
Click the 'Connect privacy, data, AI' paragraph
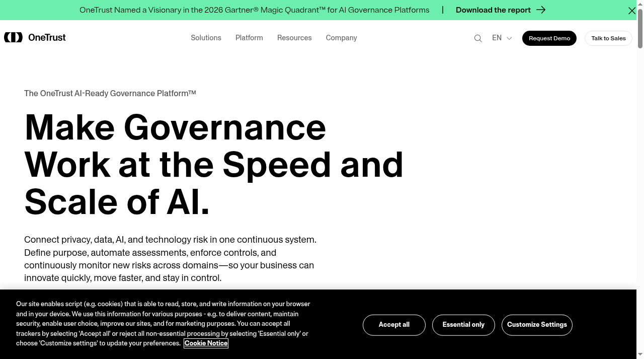(170, 259)
